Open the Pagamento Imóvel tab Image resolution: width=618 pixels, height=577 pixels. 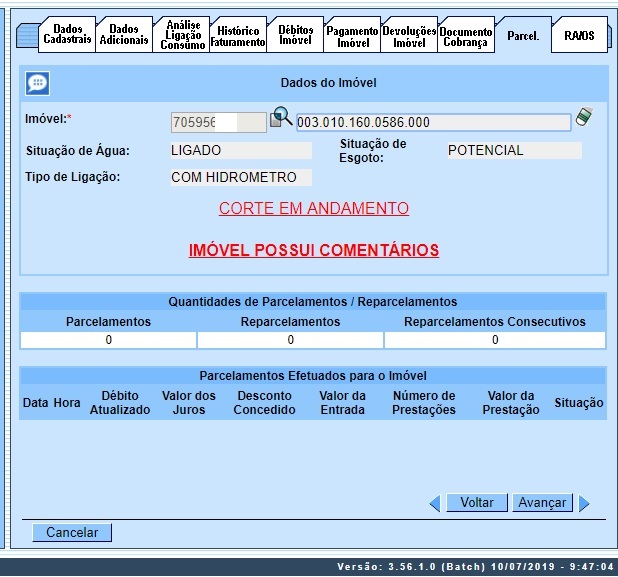[x=352, y=36]
